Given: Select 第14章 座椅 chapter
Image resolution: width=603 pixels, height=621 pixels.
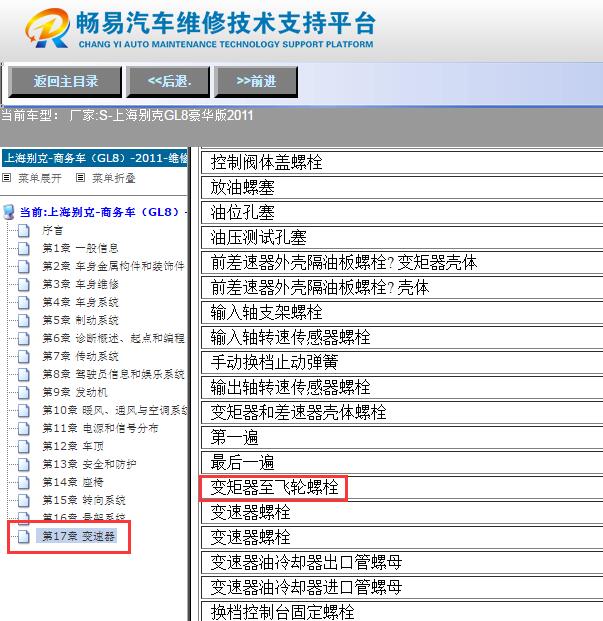Looking at the screenshot, I should (x=73, y=482).
